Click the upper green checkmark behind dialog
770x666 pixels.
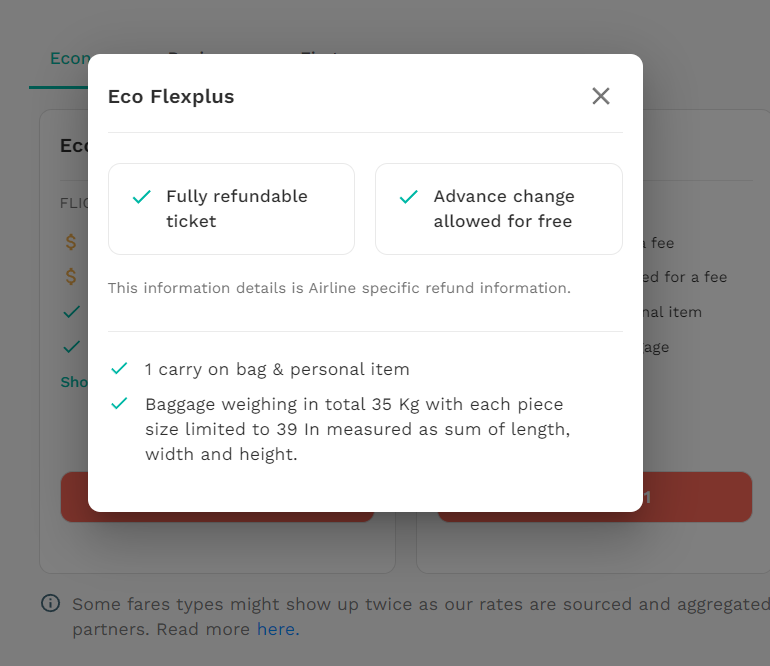coord(72,312)
